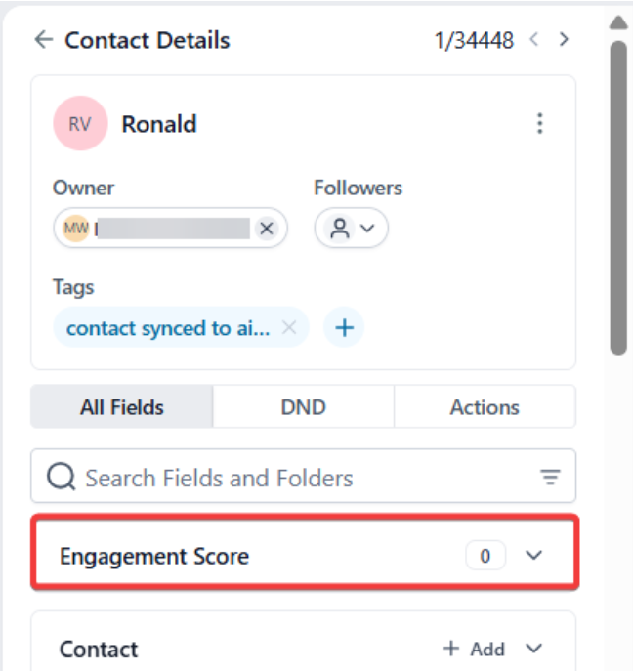The width and height of the screenshot is (633, 672).
Task: Switch to the DND tab
Action: coord(303,407)
